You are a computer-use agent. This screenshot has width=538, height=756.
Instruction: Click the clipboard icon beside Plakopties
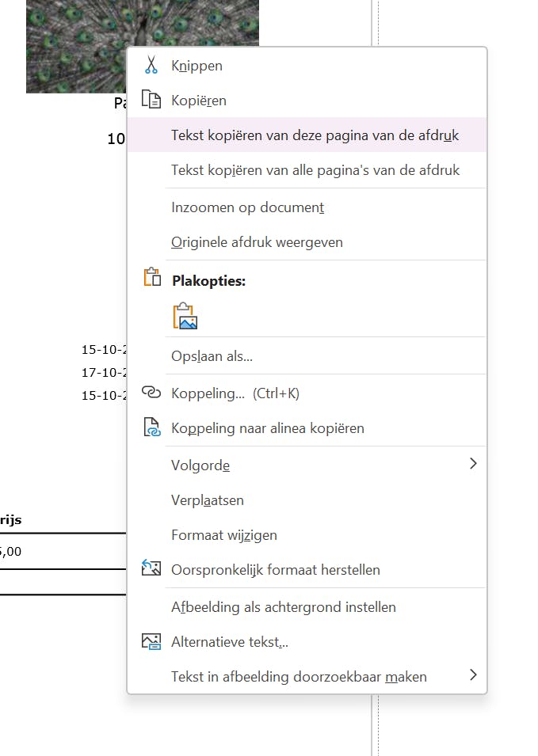pyautogui.click(x=151, y=279)
